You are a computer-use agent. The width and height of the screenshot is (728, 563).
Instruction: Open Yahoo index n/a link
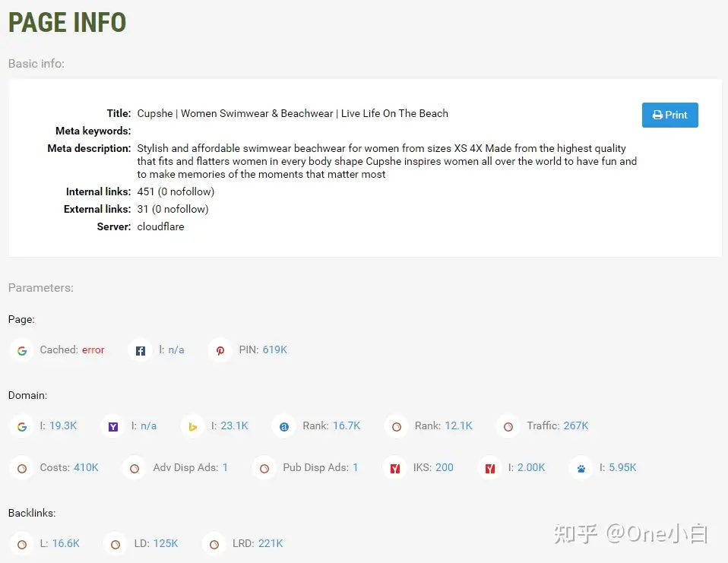coord(149,425)
